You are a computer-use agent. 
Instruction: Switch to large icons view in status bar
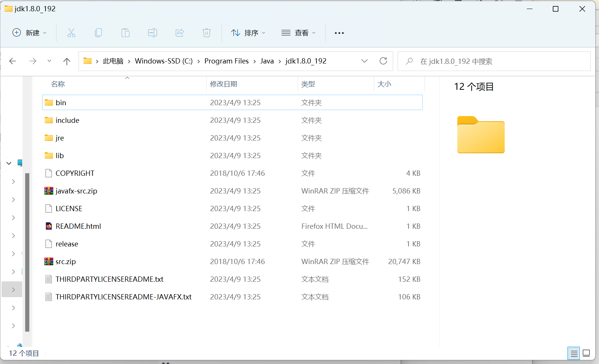tap(586, 353)
